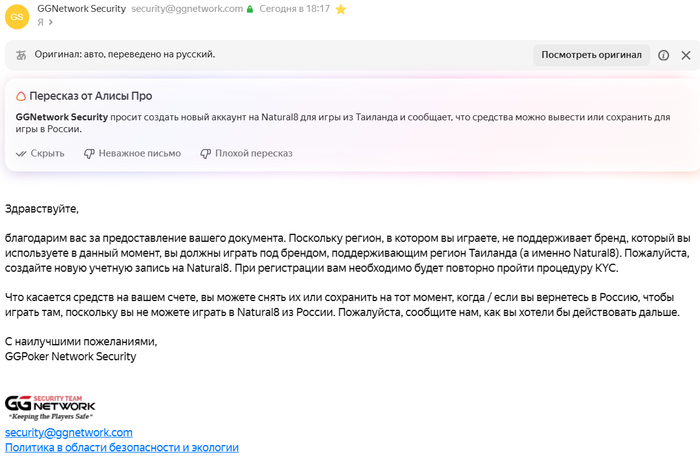
Task: Report "Плохой пересказ" feedback
Action: (x=246, y=153)
